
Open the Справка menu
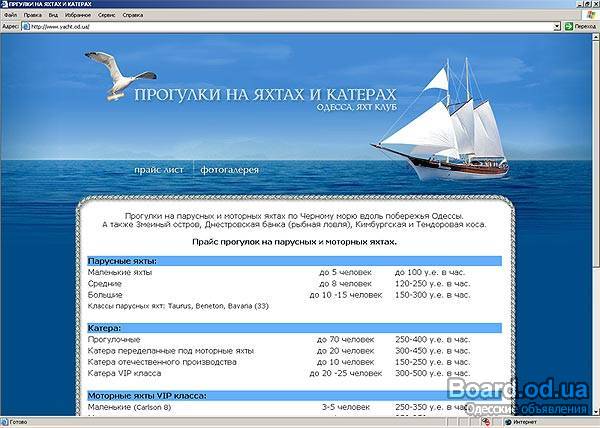click(133, 16)
